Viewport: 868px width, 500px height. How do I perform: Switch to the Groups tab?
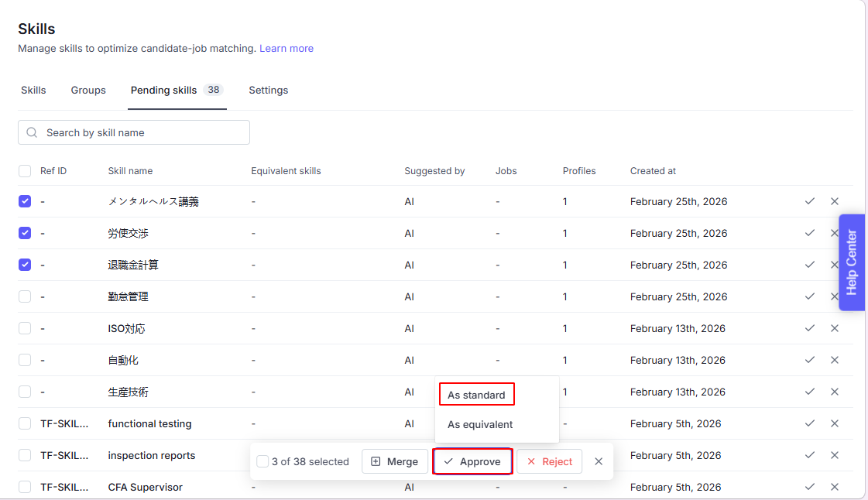[88, 91]
